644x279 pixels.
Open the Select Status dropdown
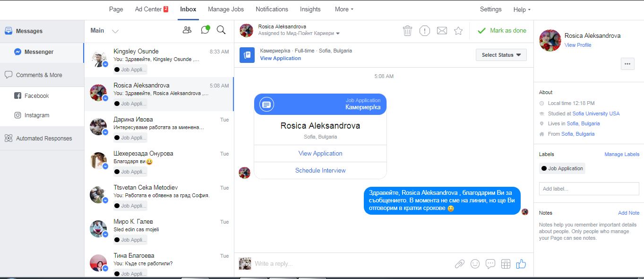501,55
